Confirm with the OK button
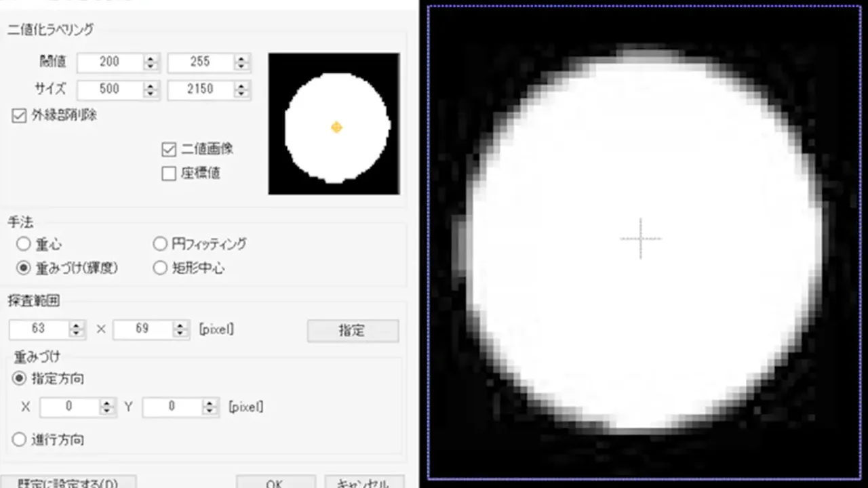This screenshot has width=868, height=488. (275, 483)
